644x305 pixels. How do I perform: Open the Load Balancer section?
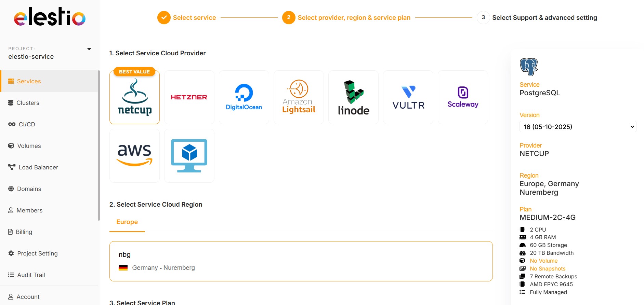pos(38,167)
